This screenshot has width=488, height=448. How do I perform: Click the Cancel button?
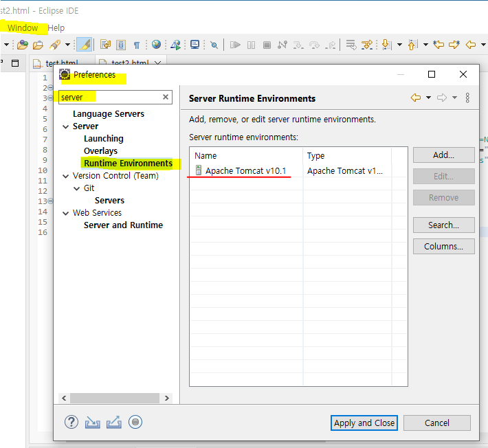click(437, 423)
